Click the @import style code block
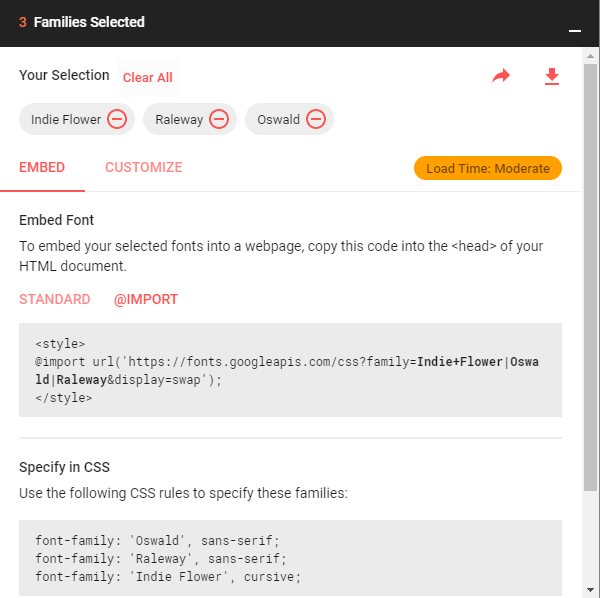Screen dimensions: 600x598 click(290, 370)
